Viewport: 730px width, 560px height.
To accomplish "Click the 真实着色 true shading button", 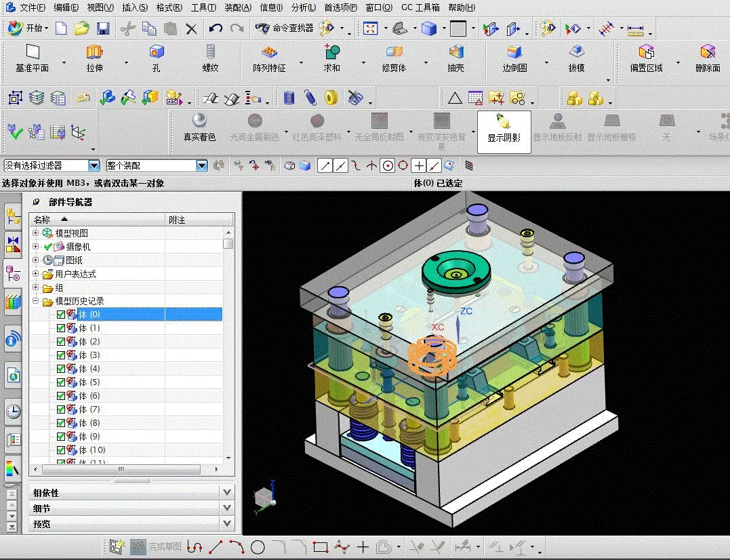I will point(199,127).
